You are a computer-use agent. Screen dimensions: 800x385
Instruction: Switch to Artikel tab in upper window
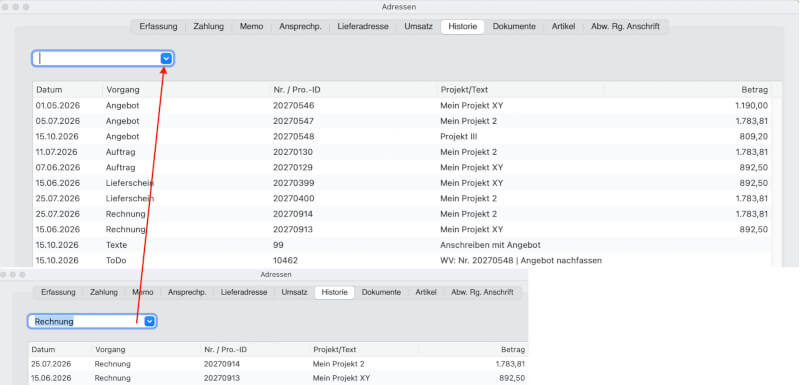(x=563, y=27)
